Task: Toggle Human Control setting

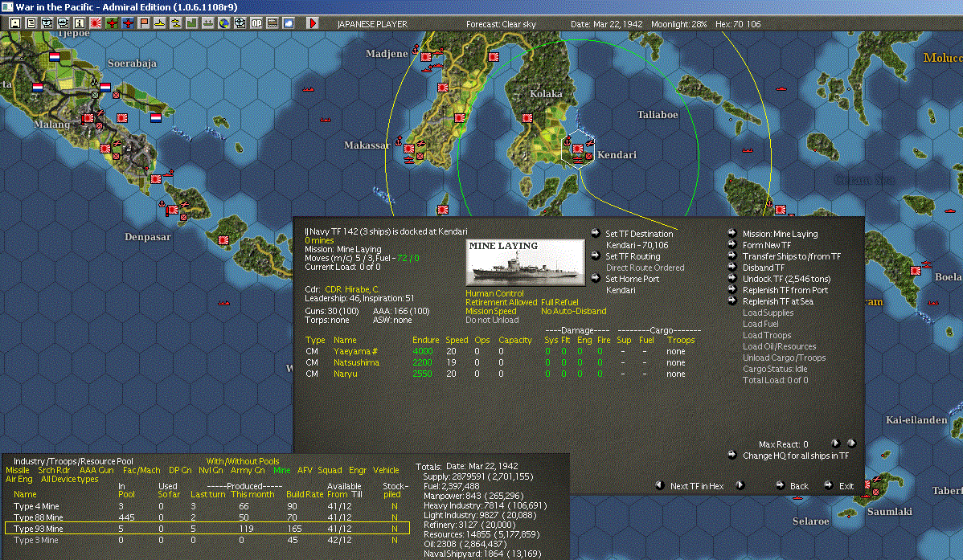Action: tap(494, 293)
